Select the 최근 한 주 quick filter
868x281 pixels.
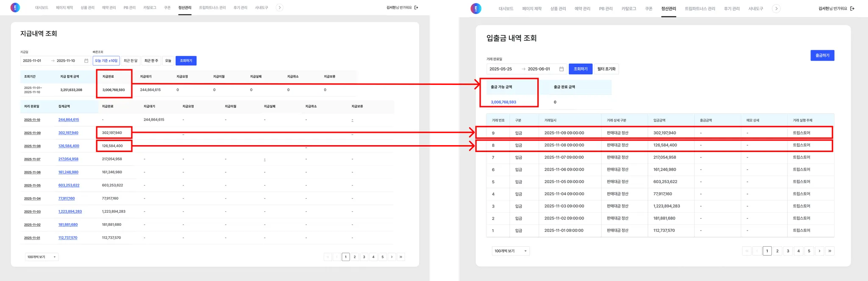(x=151, y=61)
